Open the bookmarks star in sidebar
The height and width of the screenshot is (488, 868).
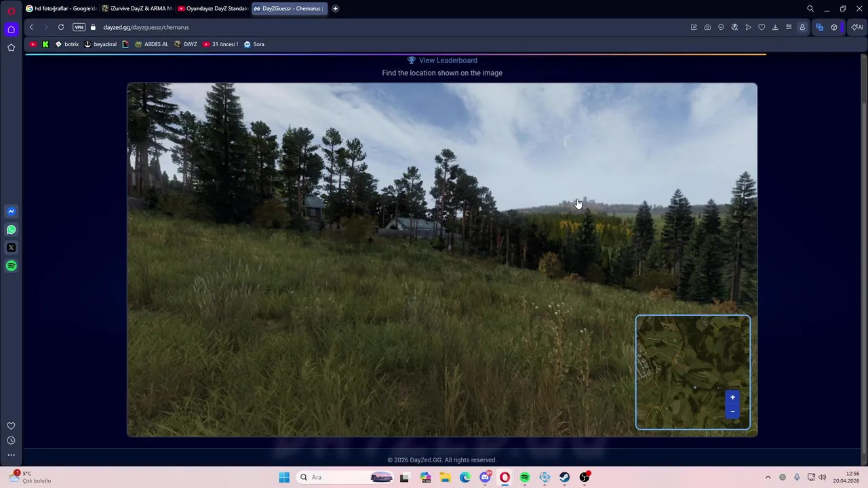pyautogui.click(x=11, y=47)
